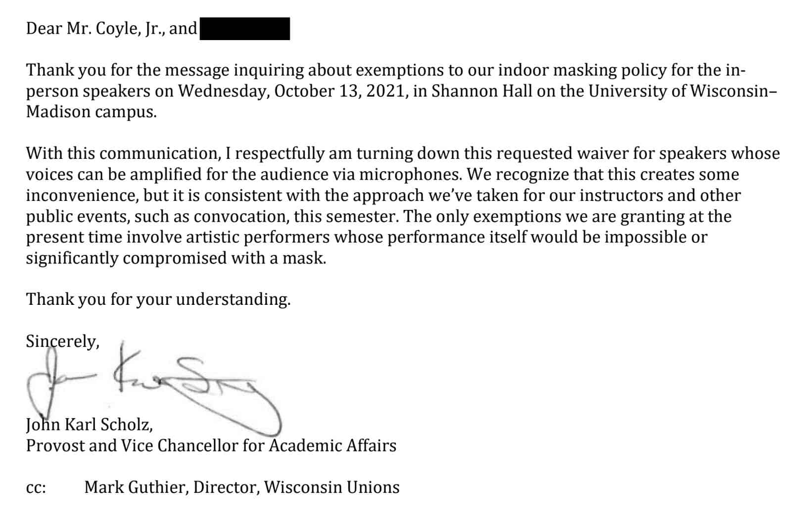Viewport: 805px width, 532px height.
Task: Click "Madison campus." ending the first paragraph
Action: [91, 112]
